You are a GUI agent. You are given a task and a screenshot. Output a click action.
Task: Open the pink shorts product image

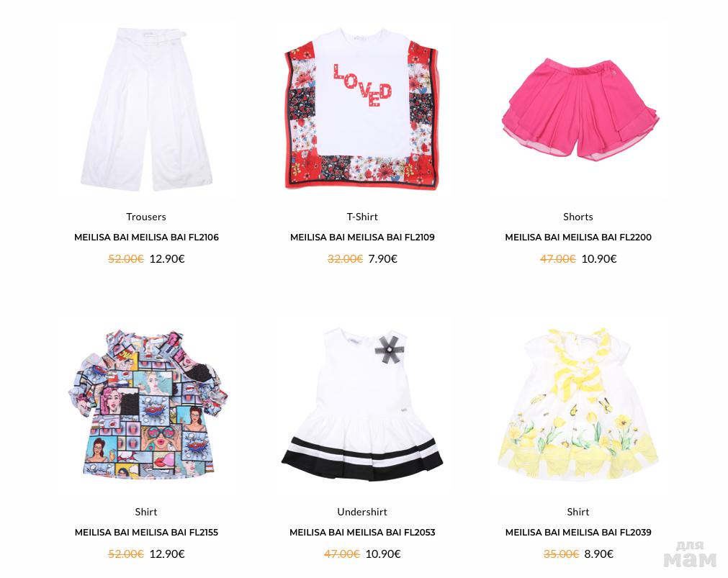tap(578, 109)
